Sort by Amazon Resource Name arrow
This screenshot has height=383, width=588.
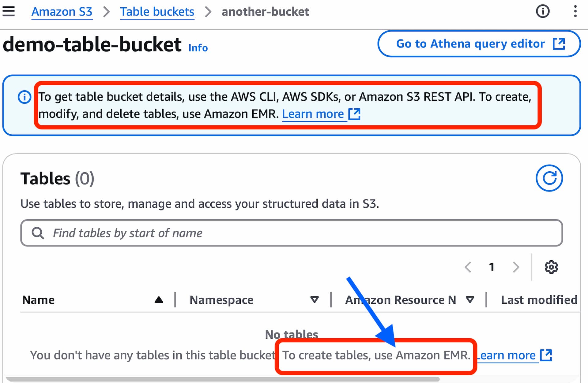[x=470, y=300]
